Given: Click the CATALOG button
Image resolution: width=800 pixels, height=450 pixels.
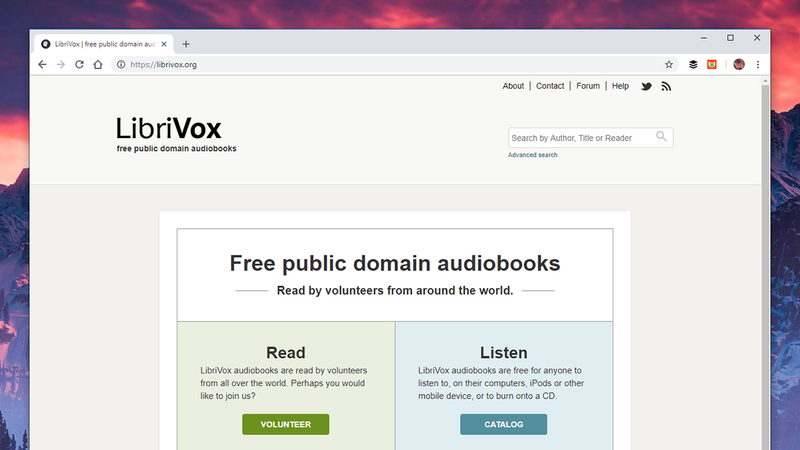Looking at the screenshot, I should 504,424.
